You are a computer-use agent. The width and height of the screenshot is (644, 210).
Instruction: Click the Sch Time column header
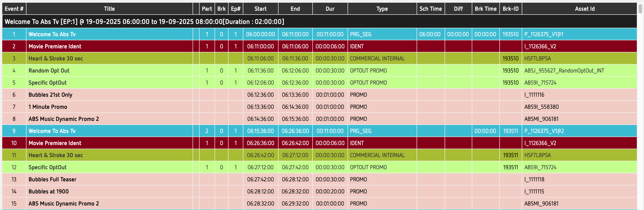430,9
